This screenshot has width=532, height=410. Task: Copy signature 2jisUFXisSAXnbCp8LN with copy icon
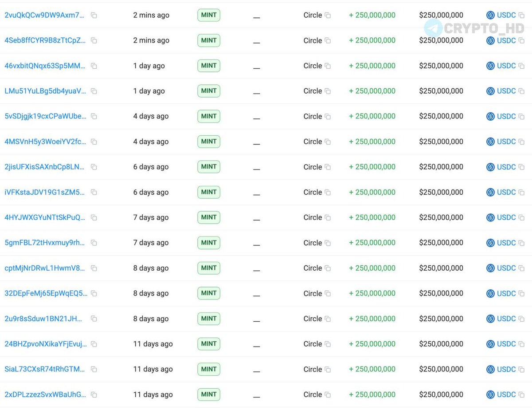point(94,167)
